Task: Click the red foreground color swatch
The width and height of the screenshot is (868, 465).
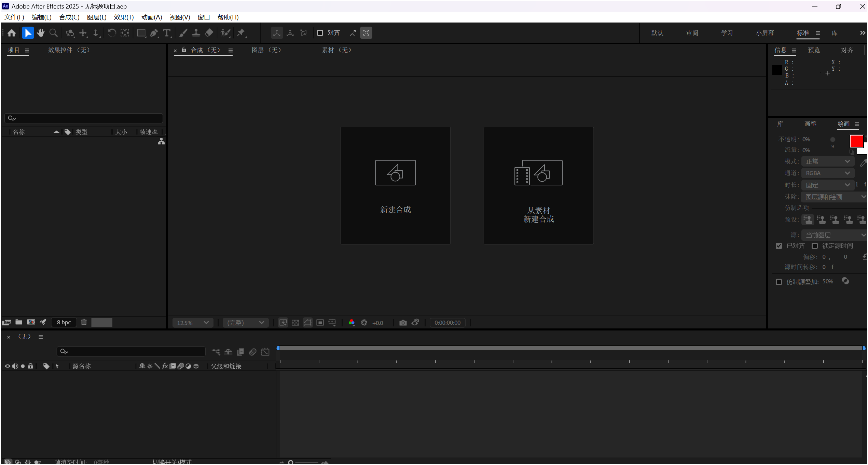Action: coord(856,141)
